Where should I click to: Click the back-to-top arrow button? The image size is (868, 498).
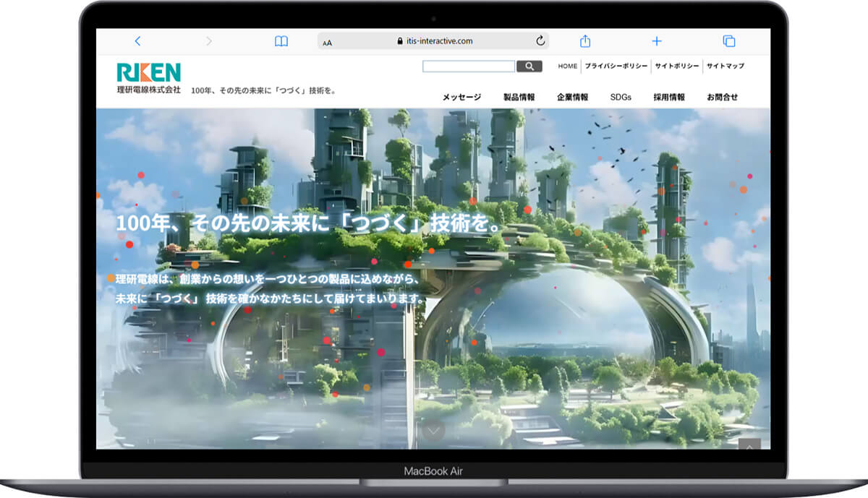coord(749,446)
